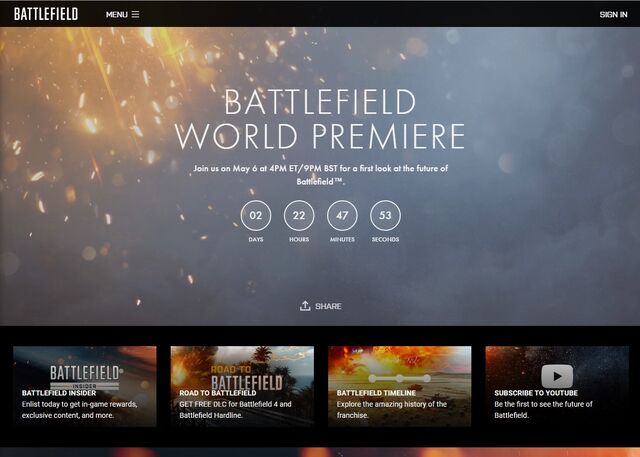Open the hamburger menu icon

(136, 14)
